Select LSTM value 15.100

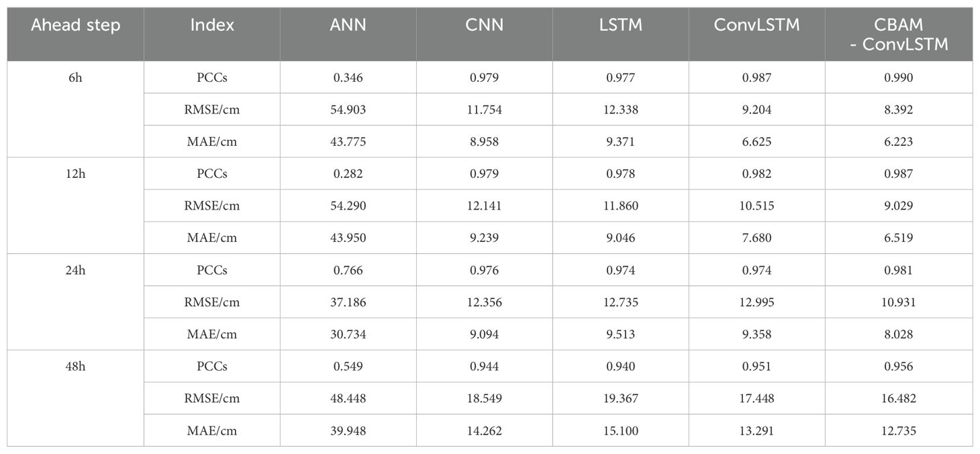(x=621, y=430)
